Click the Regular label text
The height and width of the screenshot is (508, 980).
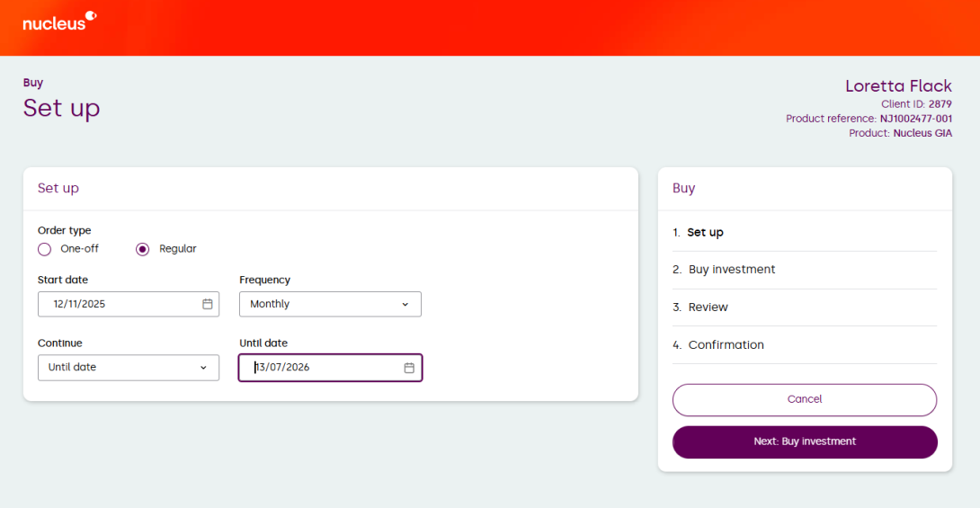pyautogui.click(x=178, y=249)
